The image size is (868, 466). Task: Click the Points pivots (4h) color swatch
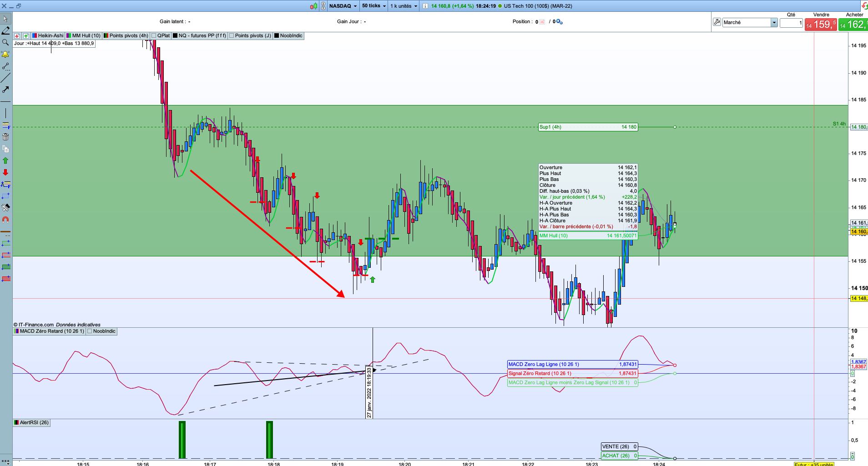[x=106, y=36]
